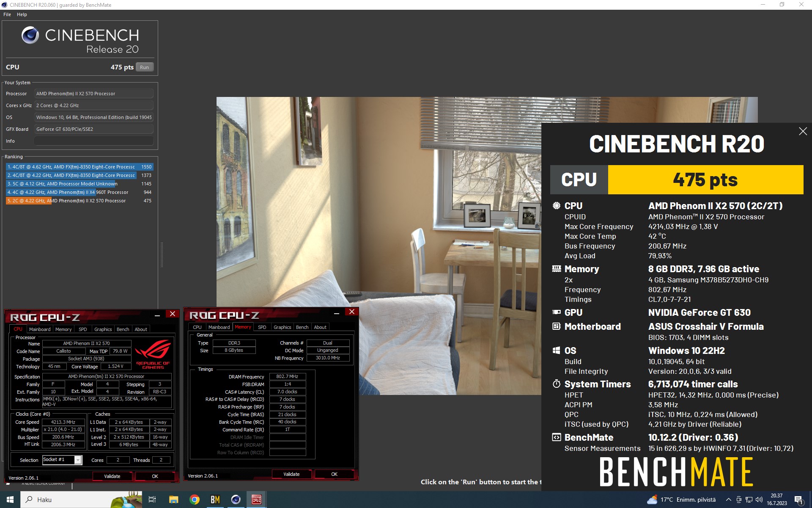Click the vertical panel splitter handle
This screenshot has height=508, width=812.
[x=161, y=254]
